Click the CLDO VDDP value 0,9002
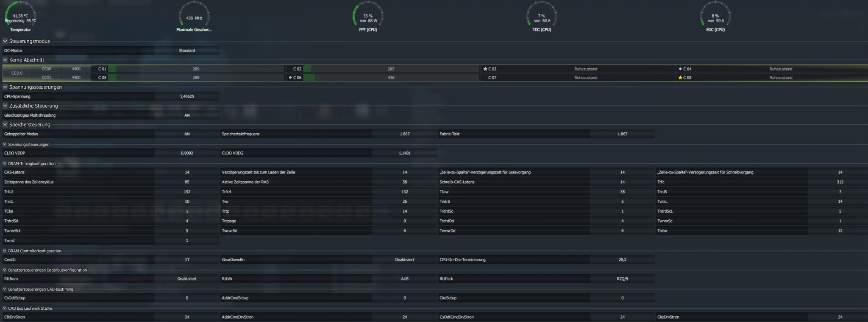868x322 pixels. (x=187, y=153)
